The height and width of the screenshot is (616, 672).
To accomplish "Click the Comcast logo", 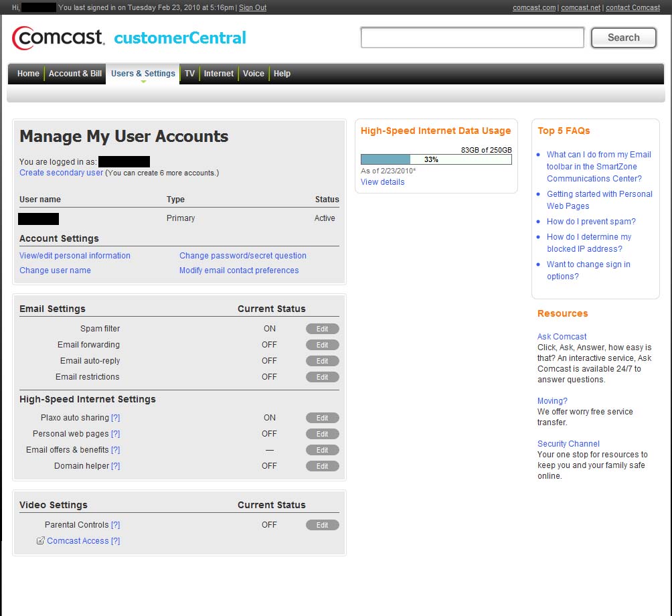I will coord(58,38).
